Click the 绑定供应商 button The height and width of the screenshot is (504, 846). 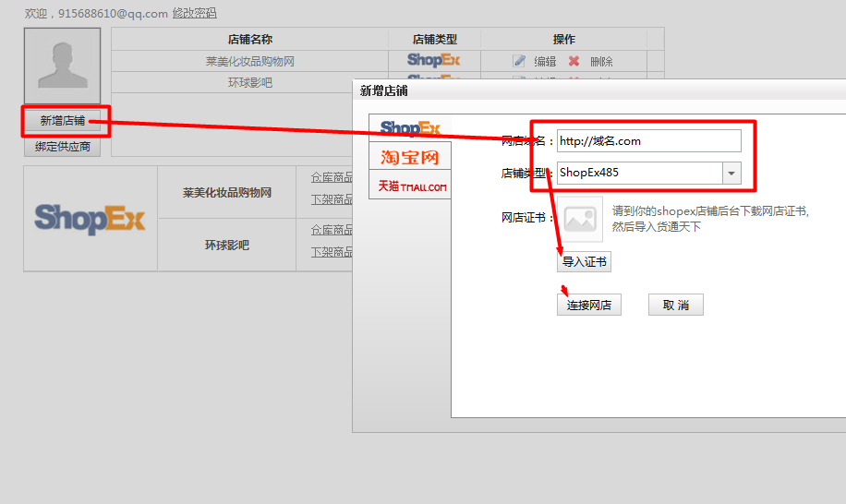(x=63, y=147)
